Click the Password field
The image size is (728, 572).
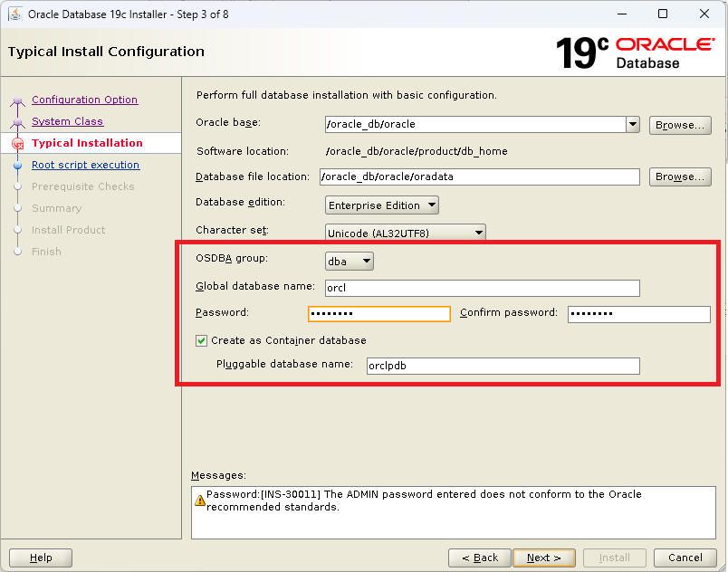tap(378, 314)
